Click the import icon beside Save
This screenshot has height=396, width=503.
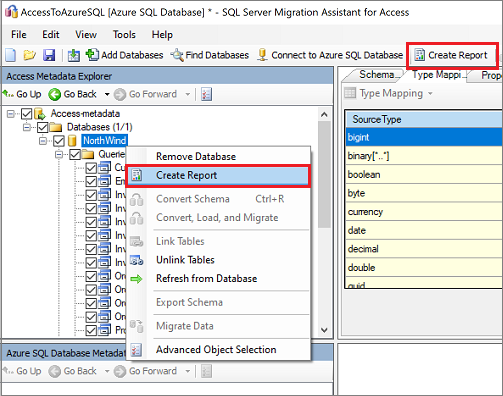74,55
